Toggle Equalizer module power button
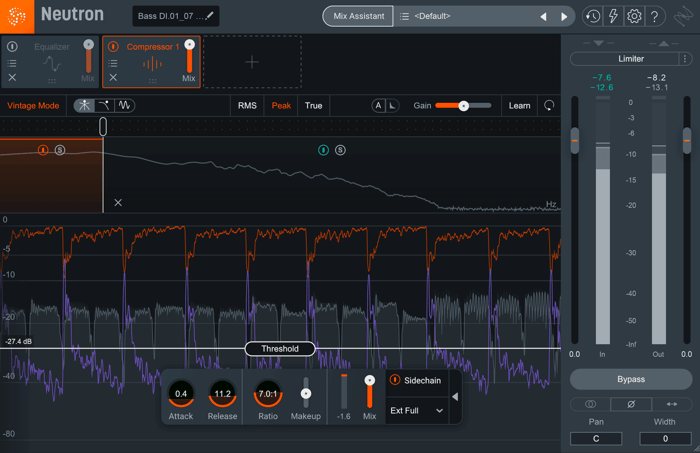 point(12,46)
